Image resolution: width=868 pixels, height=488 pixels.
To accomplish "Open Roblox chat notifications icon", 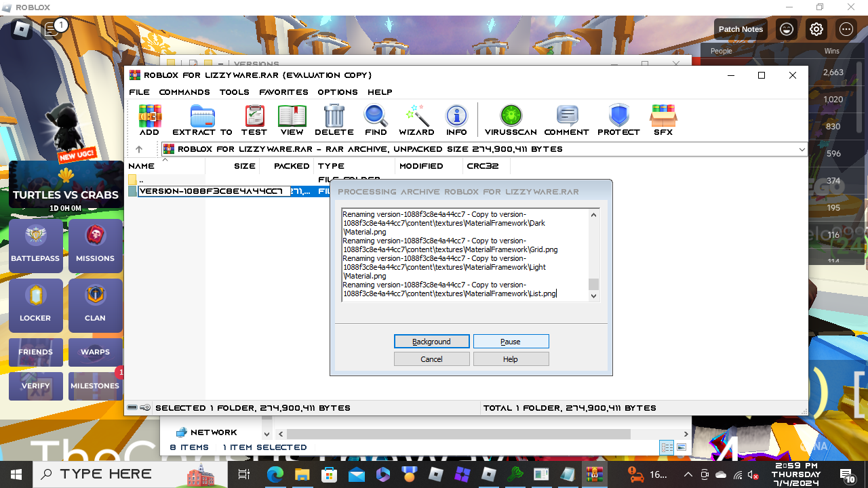I will tap(52, 29).
